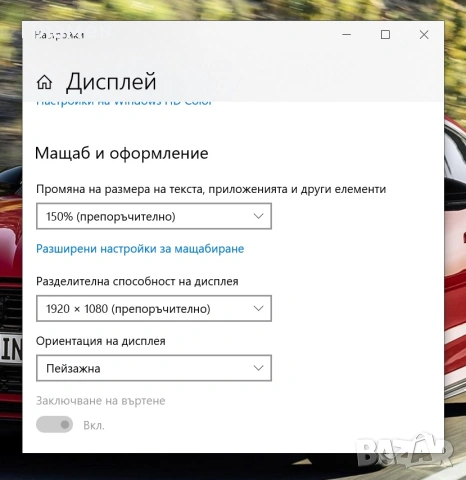Select the Ориентация на дисплея label
This screenshot has height=480, width=466.
point(101,341)
